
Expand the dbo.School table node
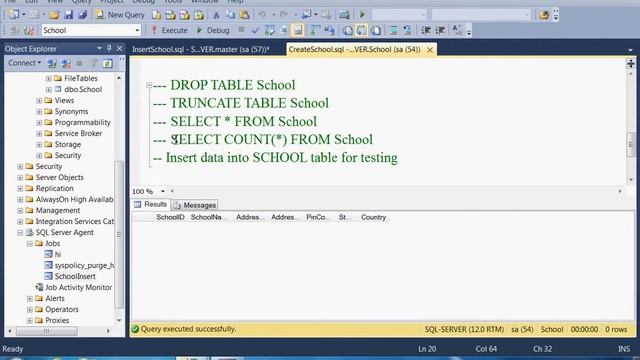49,89
